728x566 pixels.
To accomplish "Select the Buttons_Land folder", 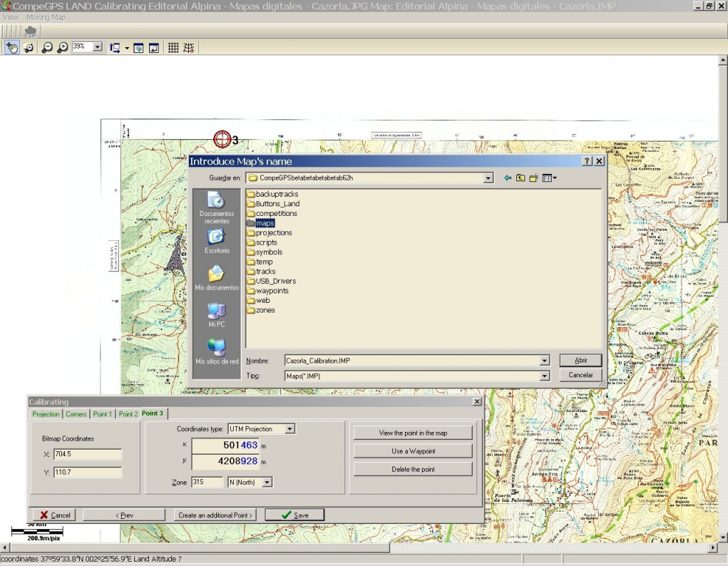I will click(273, 203).
